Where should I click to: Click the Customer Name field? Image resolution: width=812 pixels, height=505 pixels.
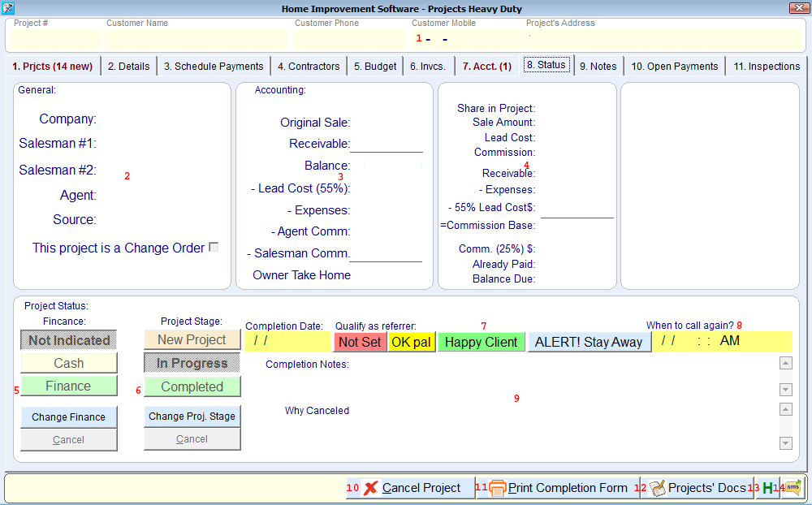click(x=196, y=39)
